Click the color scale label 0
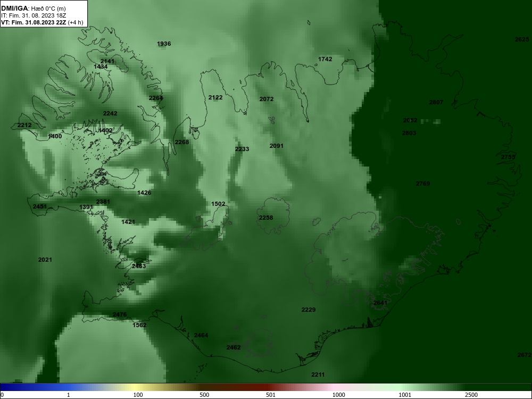The width and height of the screenshot is (532, 399). [2, 395]
